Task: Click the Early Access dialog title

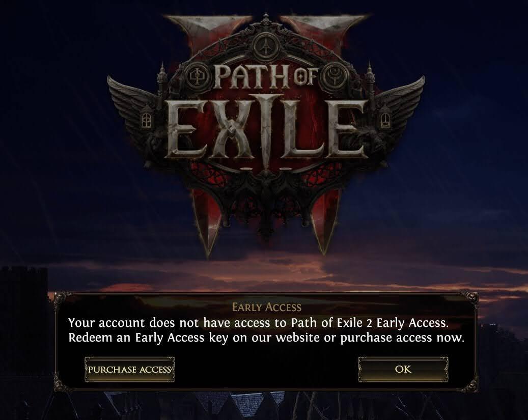Action: (267, 307)
